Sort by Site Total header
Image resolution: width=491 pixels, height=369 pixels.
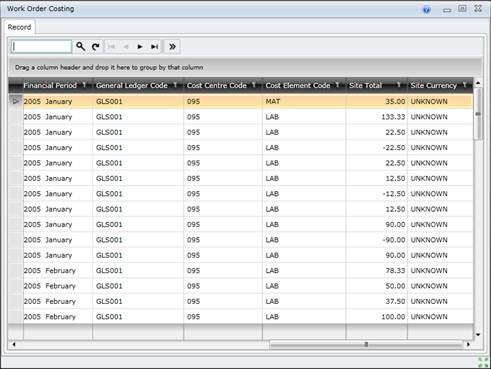[x=365, y=85]
